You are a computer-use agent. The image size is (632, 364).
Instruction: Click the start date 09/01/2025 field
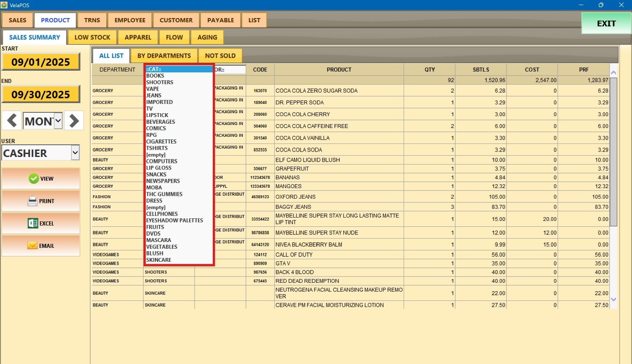coord(41,62)
